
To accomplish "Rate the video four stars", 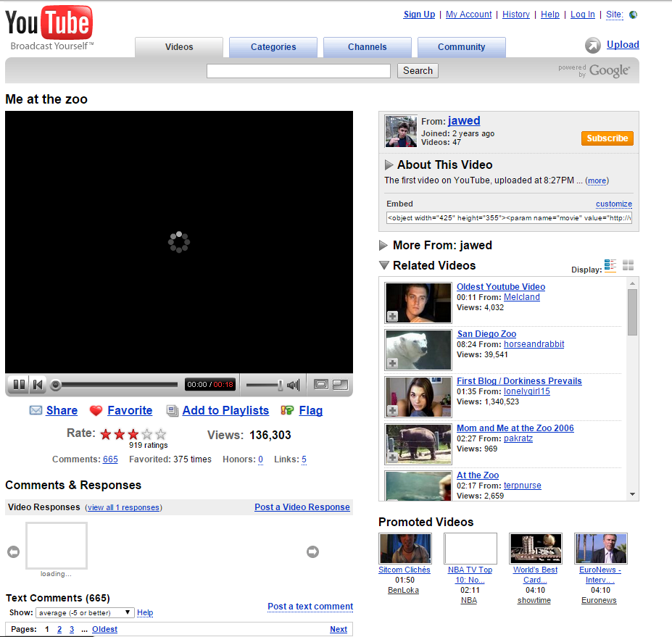I will pyautogui.click(x=147, y=434).
